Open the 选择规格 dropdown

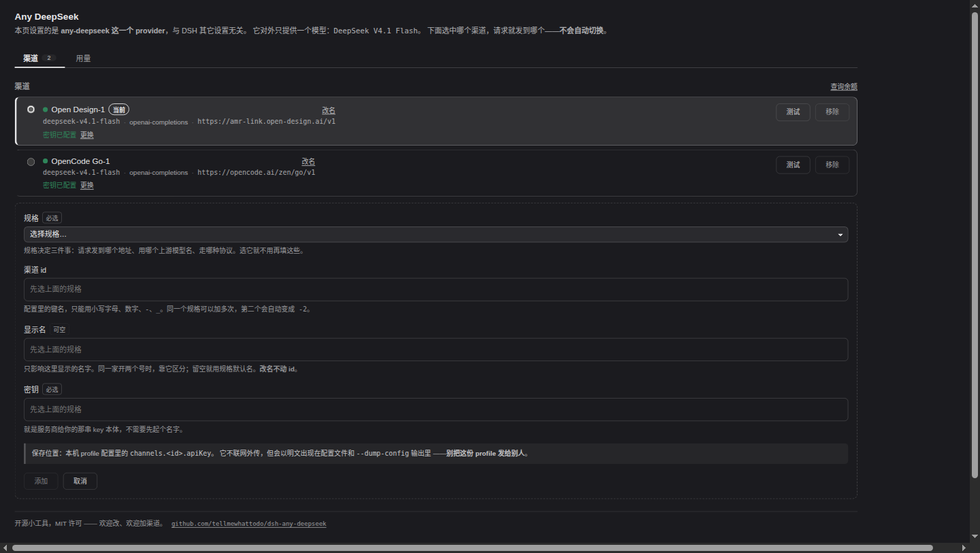(436, 234)
